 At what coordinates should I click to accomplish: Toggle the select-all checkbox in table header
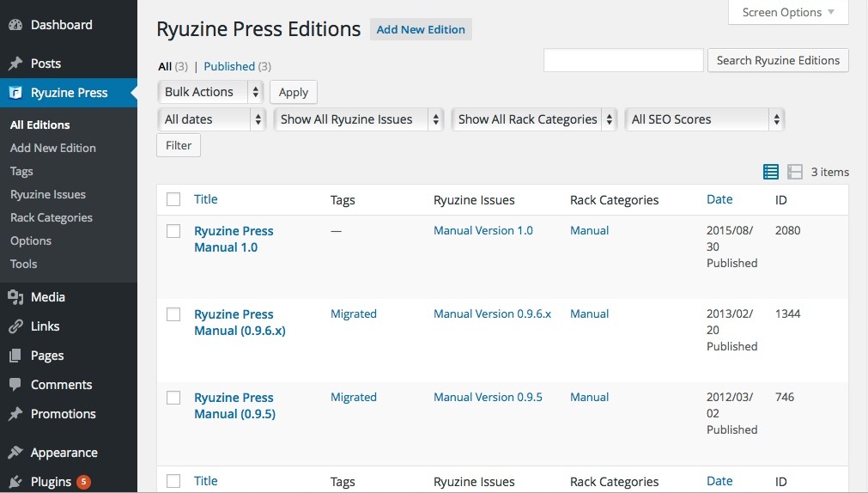pos(173,199)
